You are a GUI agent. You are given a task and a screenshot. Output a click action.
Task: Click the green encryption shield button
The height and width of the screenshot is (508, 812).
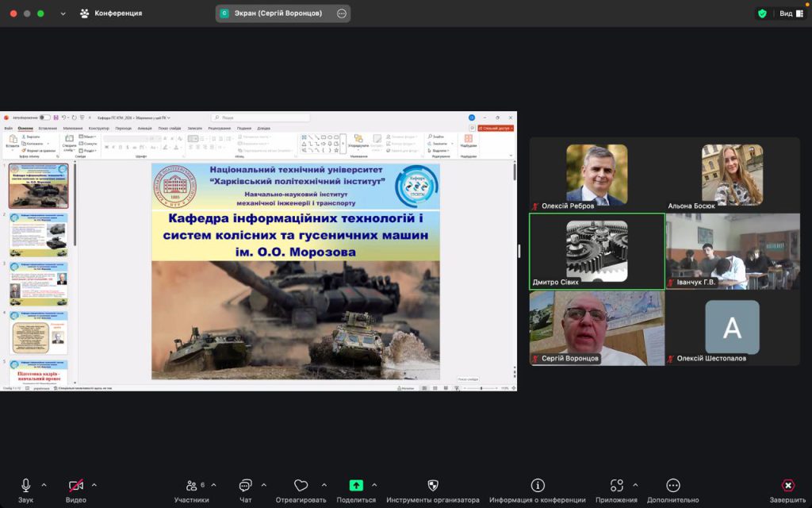[x=762, y=13]
